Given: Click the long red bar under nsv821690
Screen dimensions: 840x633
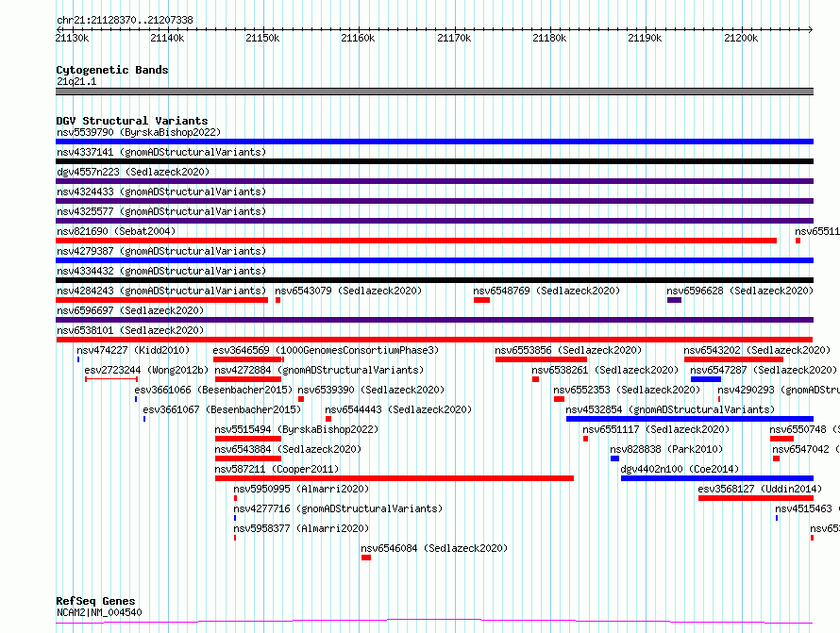Looking at the screenshot, I should [416, 241].
